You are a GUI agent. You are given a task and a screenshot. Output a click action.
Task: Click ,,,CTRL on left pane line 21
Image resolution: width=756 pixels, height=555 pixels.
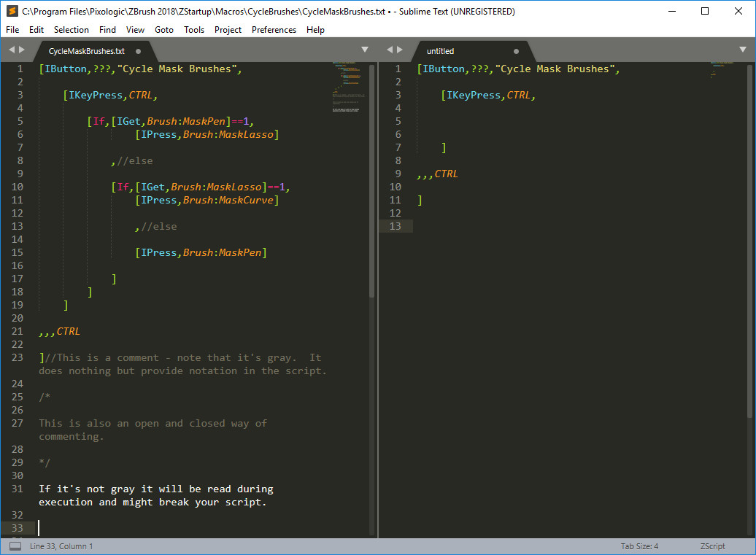(x=59, y=331)
